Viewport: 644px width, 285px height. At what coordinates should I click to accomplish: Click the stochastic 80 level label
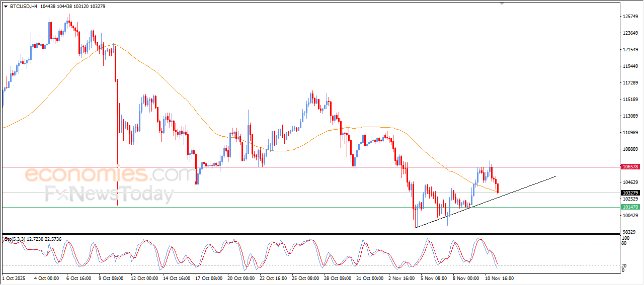click(625, 243)
